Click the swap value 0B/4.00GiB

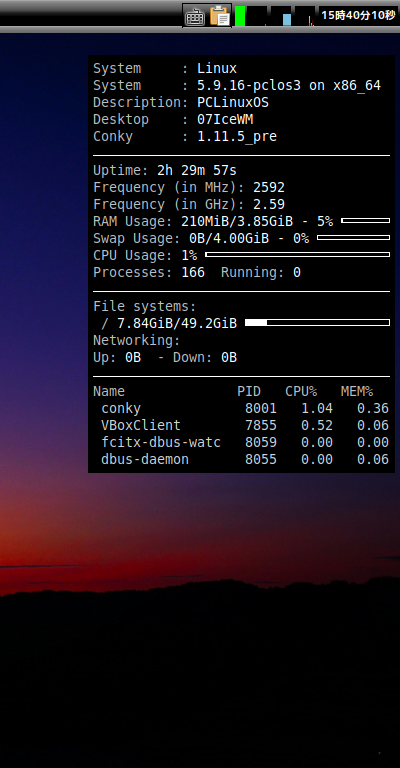click(229, 239)
